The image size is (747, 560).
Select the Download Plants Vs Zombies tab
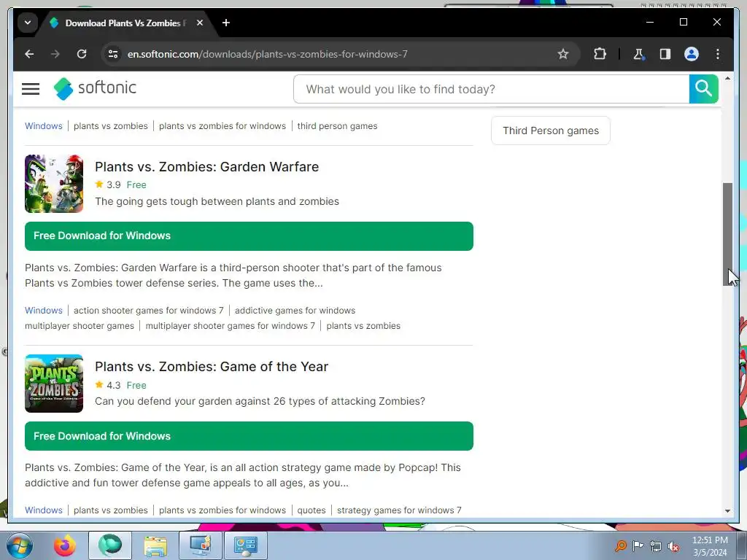tap(125, 23)
